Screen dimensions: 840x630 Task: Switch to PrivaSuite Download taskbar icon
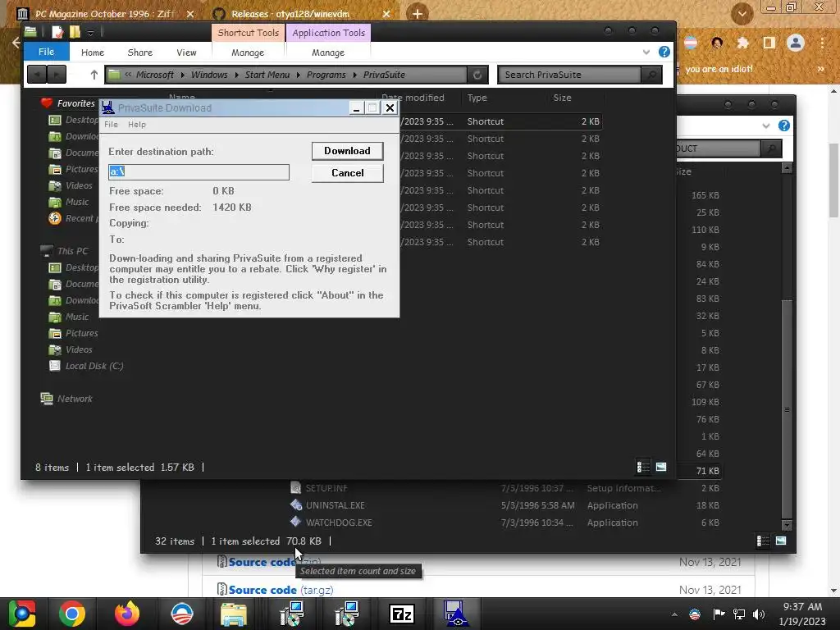[x=456, y=614]
